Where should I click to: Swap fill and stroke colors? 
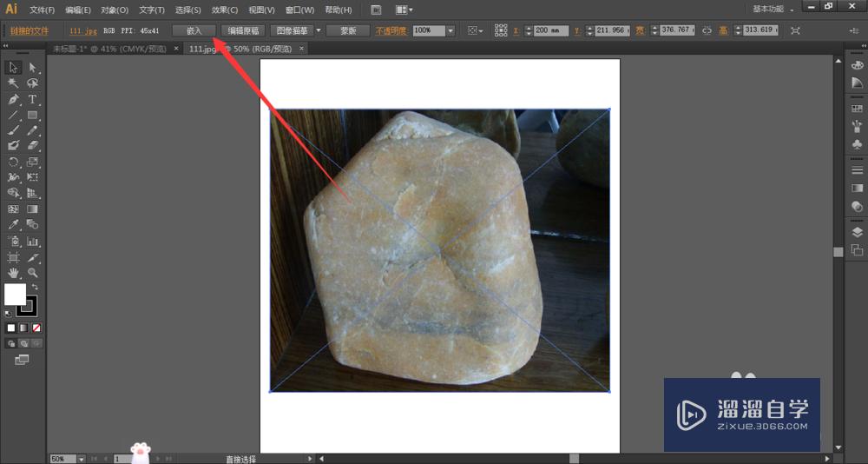35,287
